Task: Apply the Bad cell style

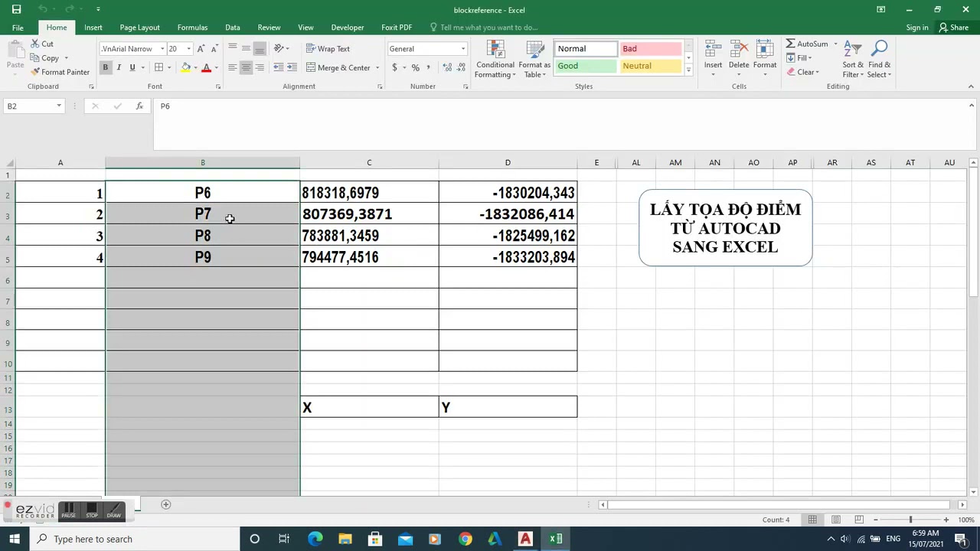Action: [650, 48]
